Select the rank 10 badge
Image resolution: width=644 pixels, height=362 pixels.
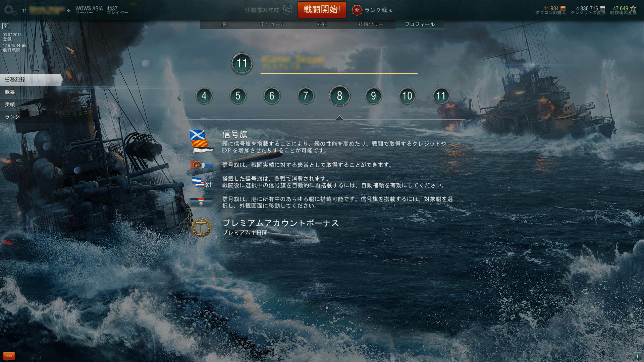coord(407,96)
